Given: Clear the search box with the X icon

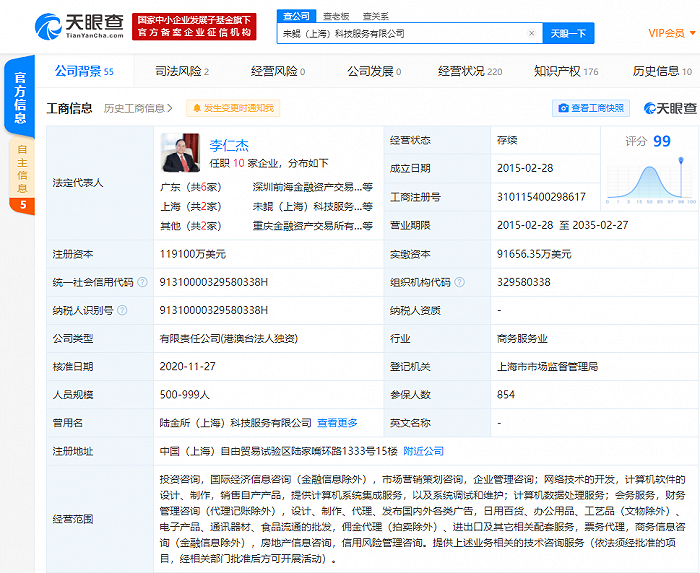Looking at the screenshot, I should pos(531,33).
